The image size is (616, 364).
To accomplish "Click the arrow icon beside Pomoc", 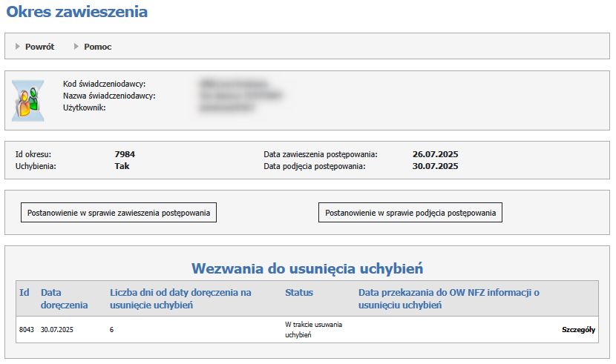I will [76, 47].
